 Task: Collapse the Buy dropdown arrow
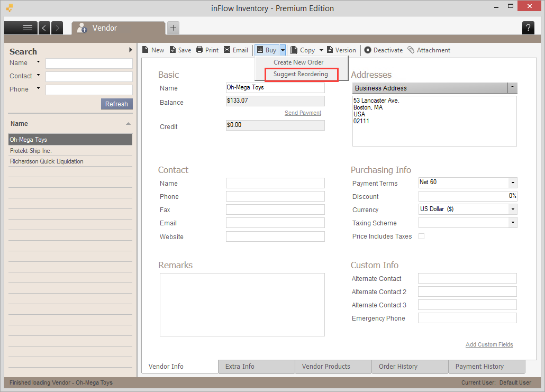pyautogui.click(x=283, y=50)
